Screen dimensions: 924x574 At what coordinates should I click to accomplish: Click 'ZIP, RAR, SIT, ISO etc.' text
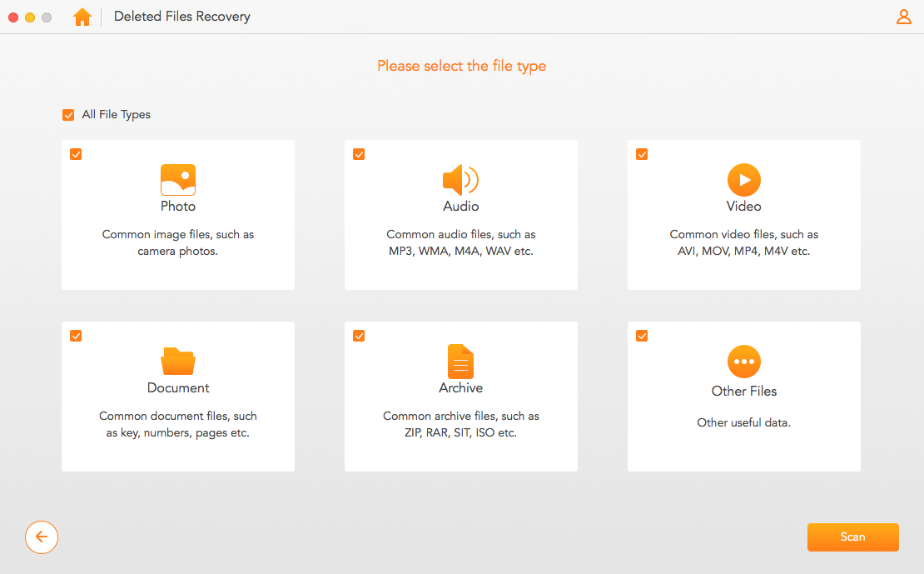click(461, 433)
